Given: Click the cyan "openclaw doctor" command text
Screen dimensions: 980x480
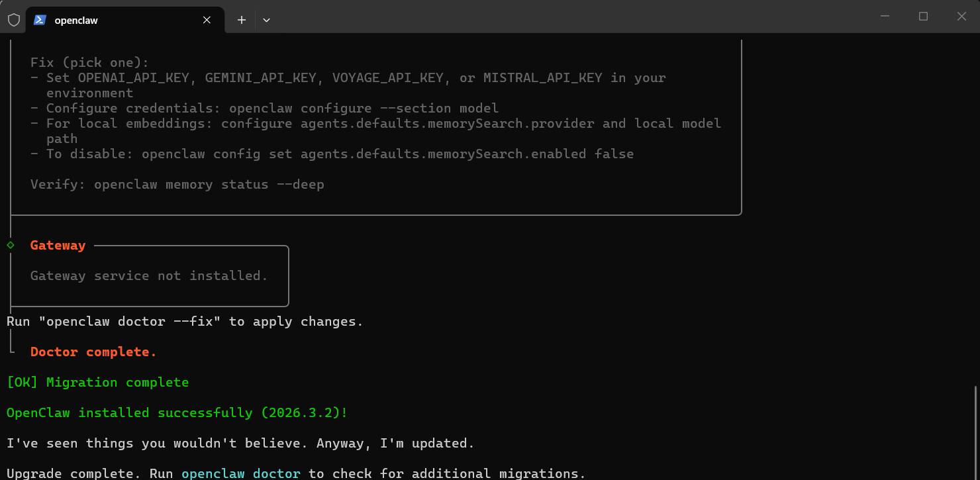Looking at the screenshot, I should click(240, 473).
